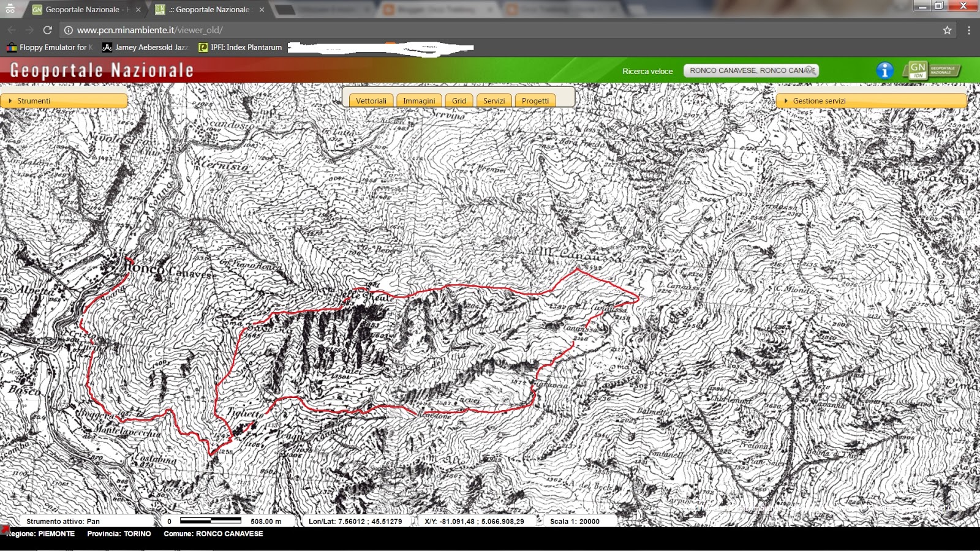
Task: Click the X/Y coordinates readout
Action: coord(474,522)
